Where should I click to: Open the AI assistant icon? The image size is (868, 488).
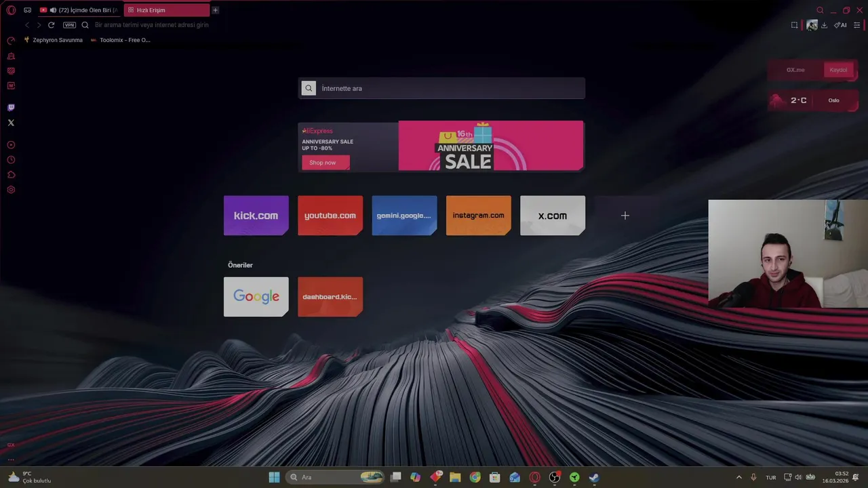(x=840, y=25)
